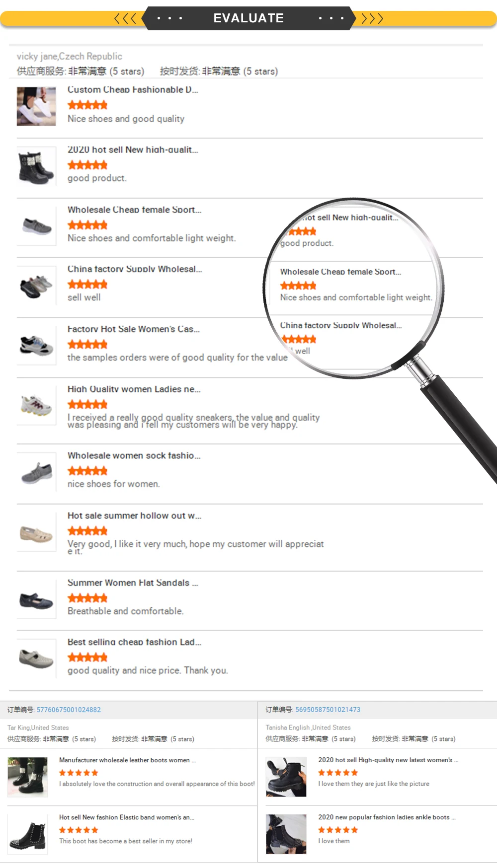Click the Tanisha English reviewer name
Image resolution: width=497 pixels, height=868 pixels.
tap(287, 727)
